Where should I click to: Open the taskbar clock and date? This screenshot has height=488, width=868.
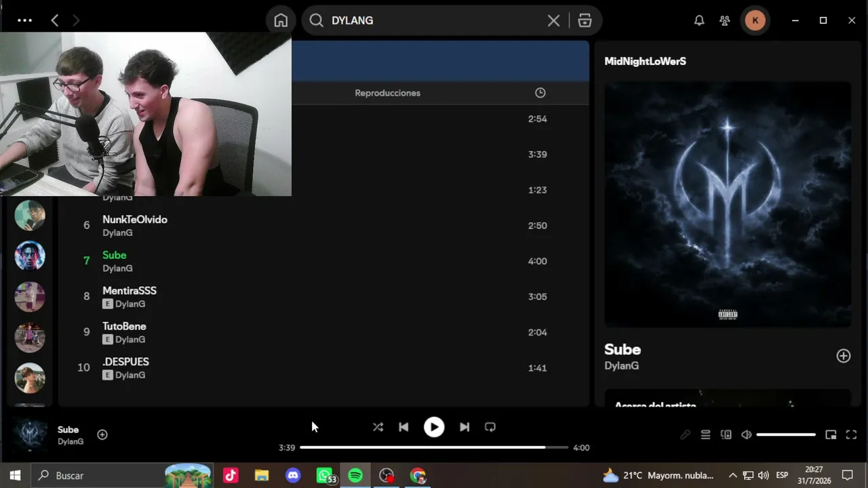coord(814,475)
